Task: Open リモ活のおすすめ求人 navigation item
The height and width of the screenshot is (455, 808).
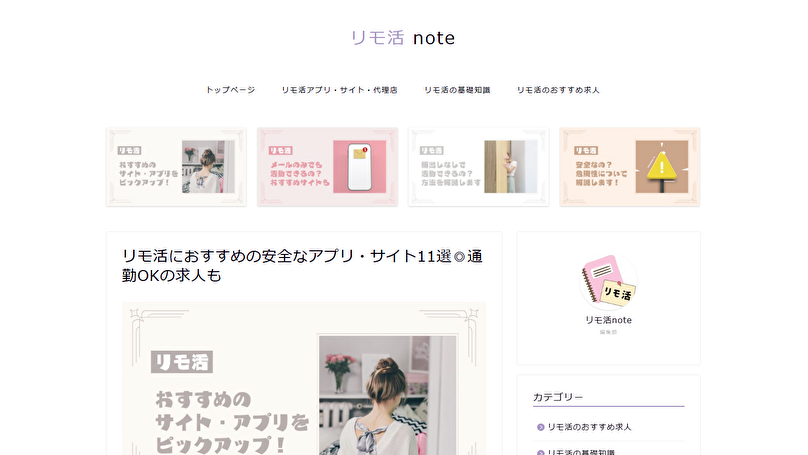Action: point(558,90)
